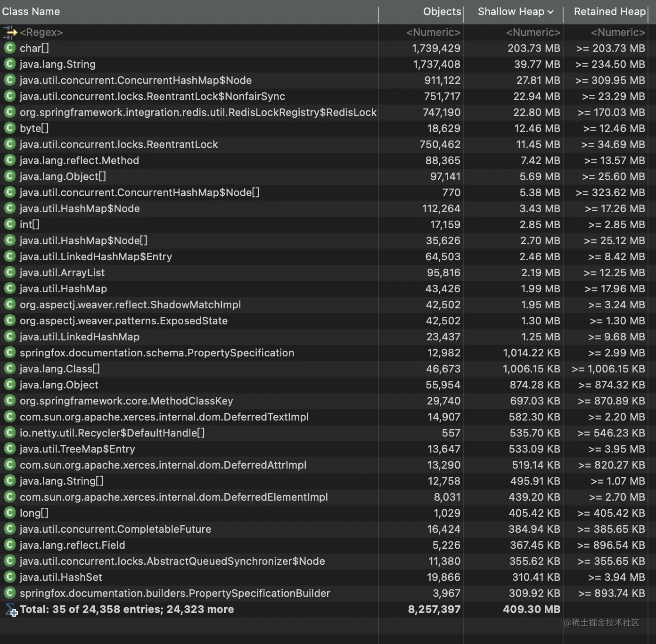656x644 pixels.
Task: Click the >= 323.62 MB retained heap cell
Action: (610, 192)
